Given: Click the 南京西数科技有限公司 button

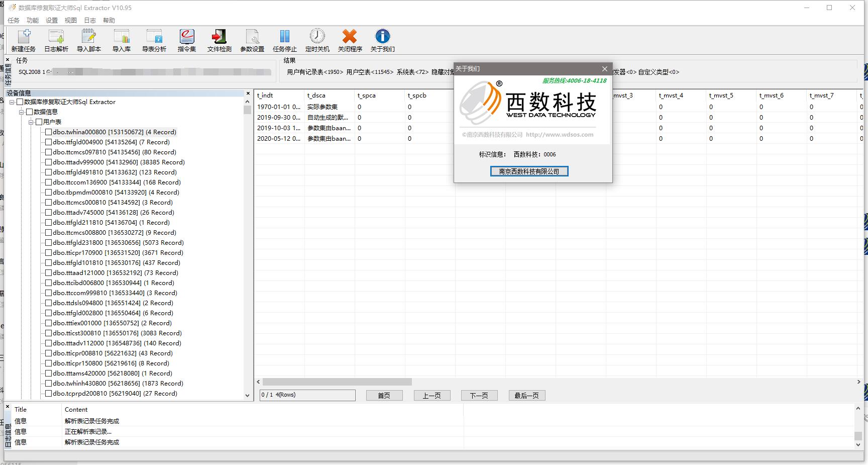Looking at the screenshot, I should tap(529, 171).
